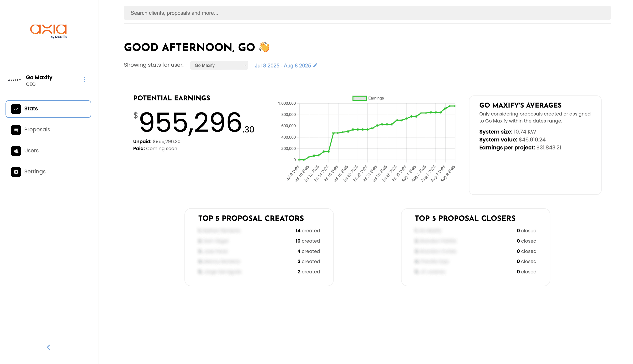Click the search clients and proposals field
This screenshot has height=364, width=633.
367,13
